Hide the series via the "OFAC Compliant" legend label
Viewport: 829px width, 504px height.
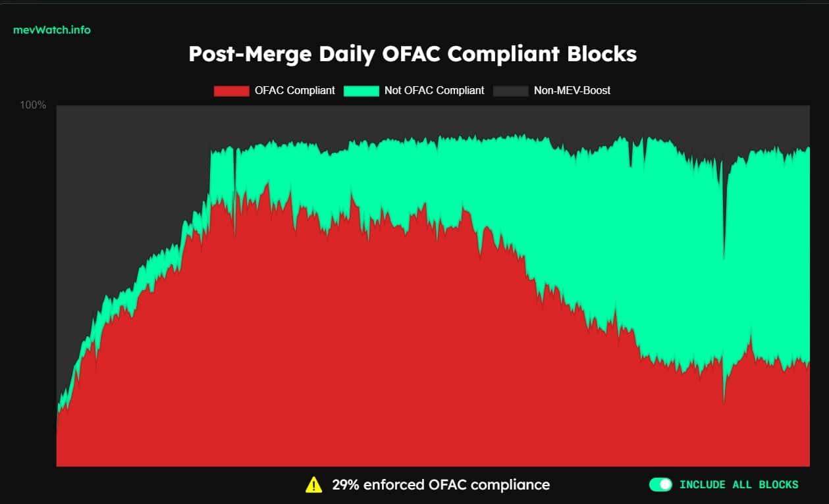pos(294,91)
